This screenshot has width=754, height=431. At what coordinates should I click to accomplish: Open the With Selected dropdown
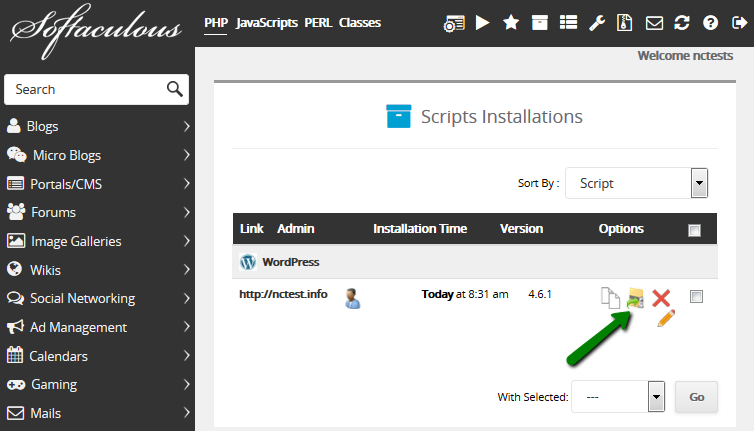pyautogui.click(x=618, y=397)
